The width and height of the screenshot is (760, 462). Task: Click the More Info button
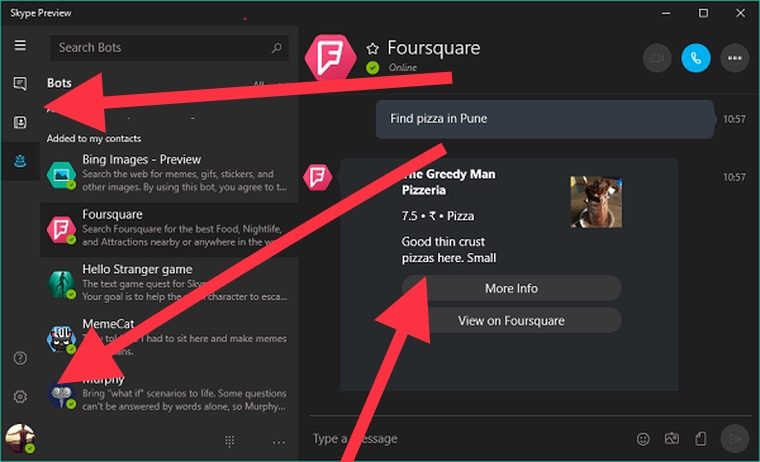(511, 288)
